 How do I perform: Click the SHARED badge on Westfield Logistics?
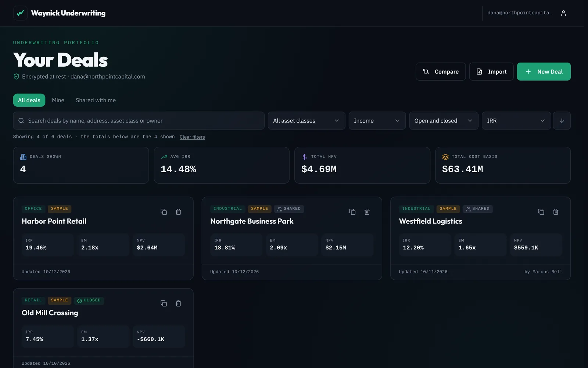(x=478, y=209)
